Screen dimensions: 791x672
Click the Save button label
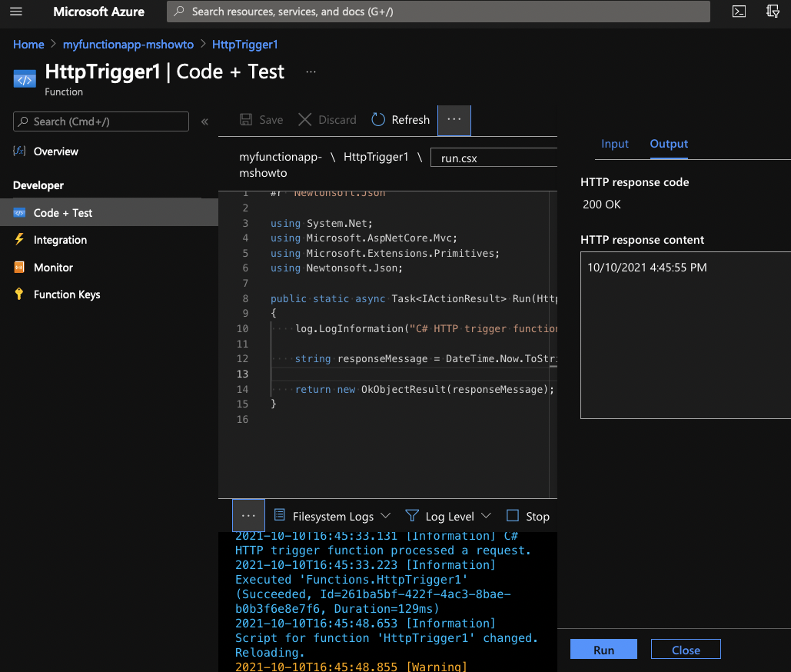click(x=271, y=120)
